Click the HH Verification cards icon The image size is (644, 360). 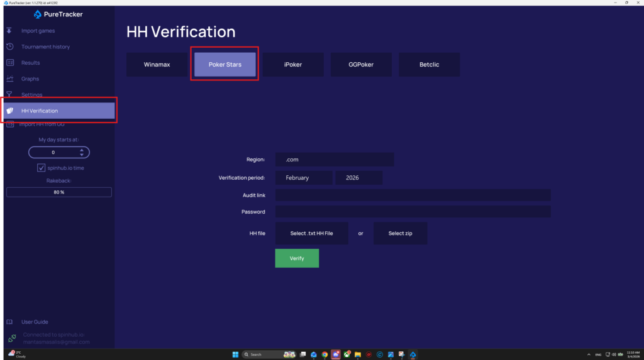9,111
